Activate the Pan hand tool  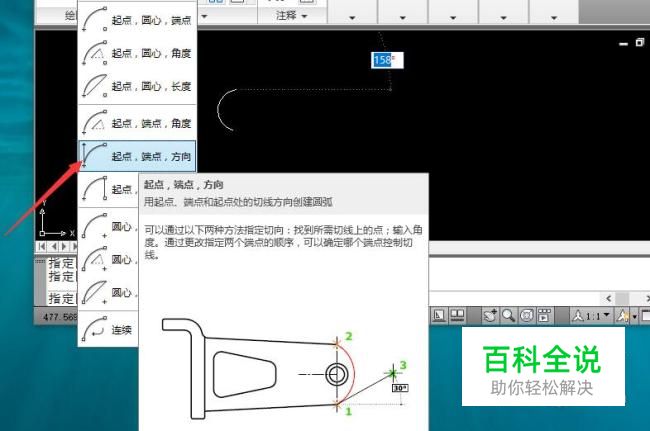[490, 316]
